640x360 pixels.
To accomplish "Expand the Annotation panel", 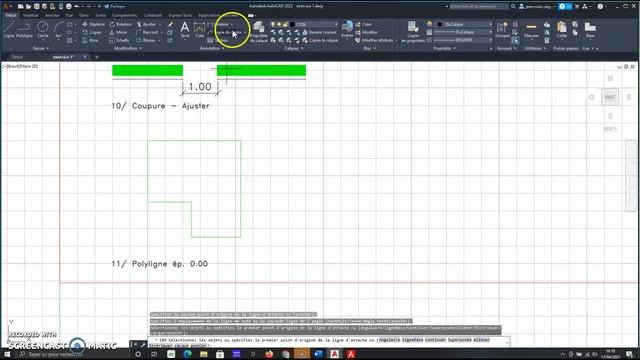I will pos(211,49).
